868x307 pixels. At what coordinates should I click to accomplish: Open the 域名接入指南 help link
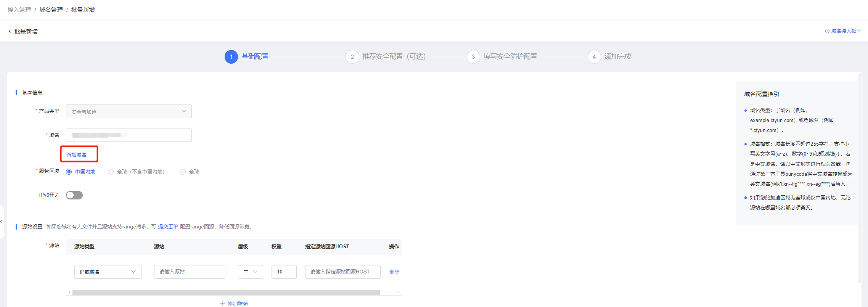coord(843,31)
